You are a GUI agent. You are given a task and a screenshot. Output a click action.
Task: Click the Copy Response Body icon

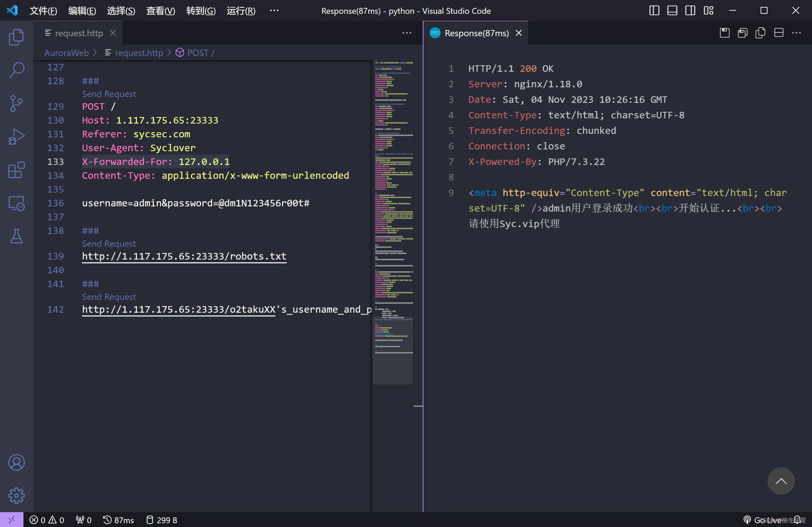click(760, 33)
